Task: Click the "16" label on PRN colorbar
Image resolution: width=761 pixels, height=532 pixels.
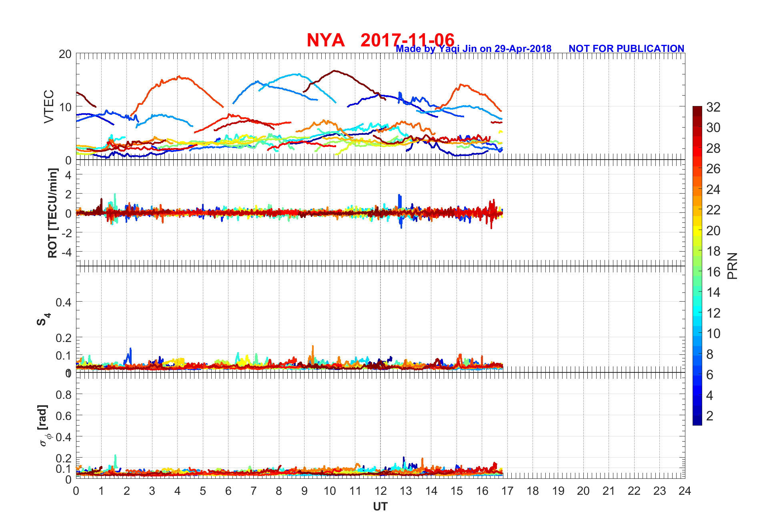Action: [x=713, y=272]
